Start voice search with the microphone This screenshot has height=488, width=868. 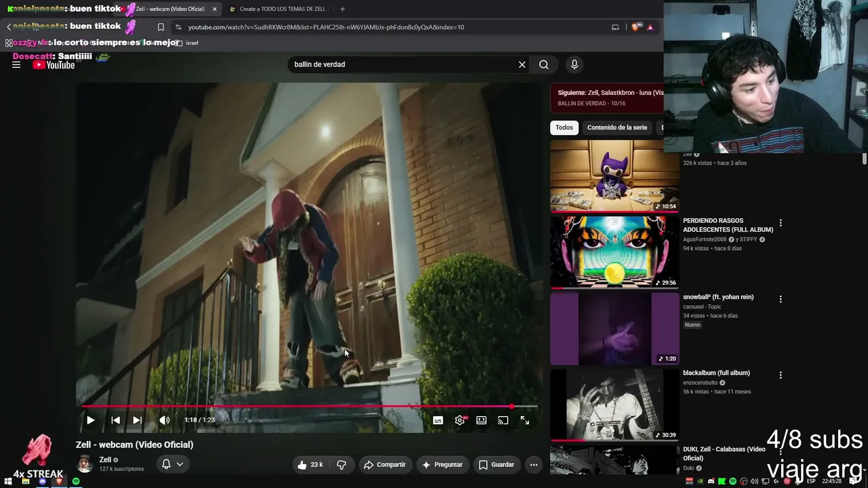tap(574, 64)
